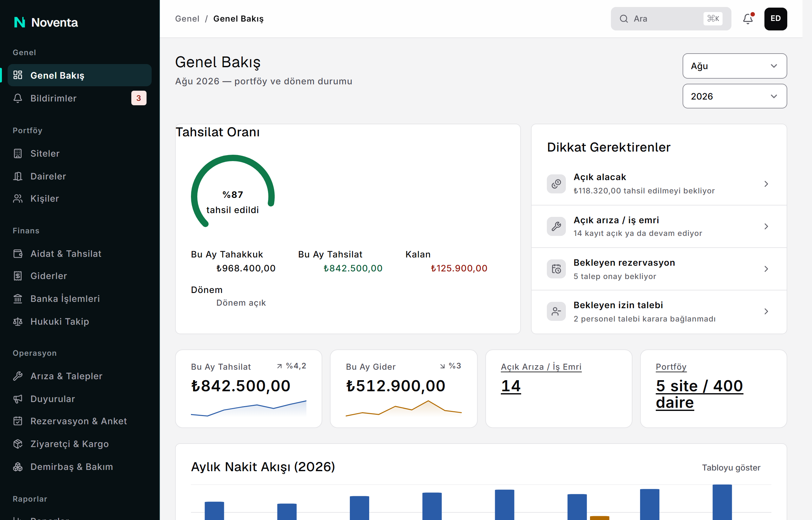Screen dimensions: 812x520
Task: Click the Banka İşlemleri bank icon
Action: [x=17, y=298]
